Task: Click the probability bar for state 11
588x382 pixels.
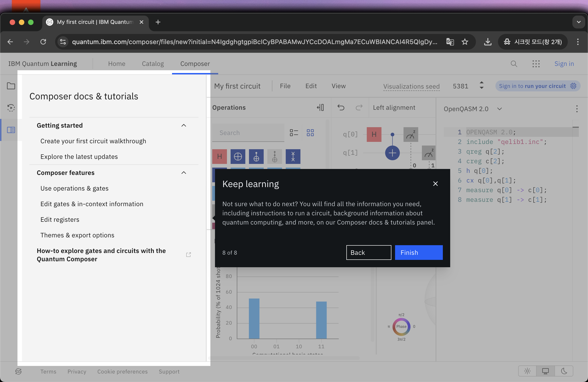Action: 321,320
